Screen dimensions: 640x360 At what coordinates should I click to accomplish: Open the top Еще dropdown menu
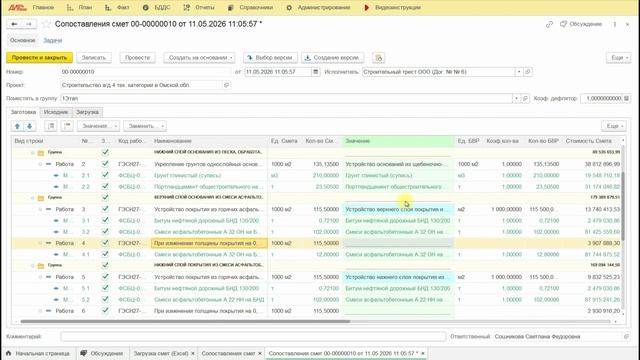click(619, 58)
